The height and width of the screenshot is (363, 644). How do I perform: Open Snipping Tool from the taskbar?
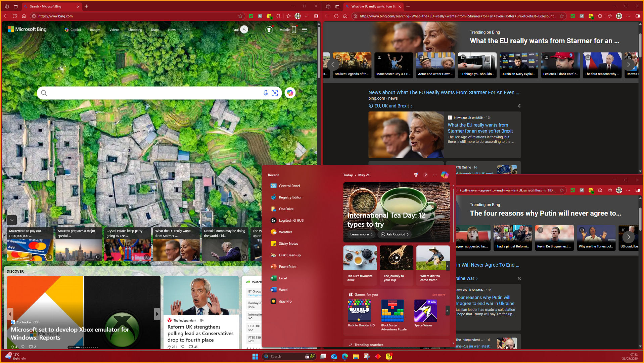point(367,357)
